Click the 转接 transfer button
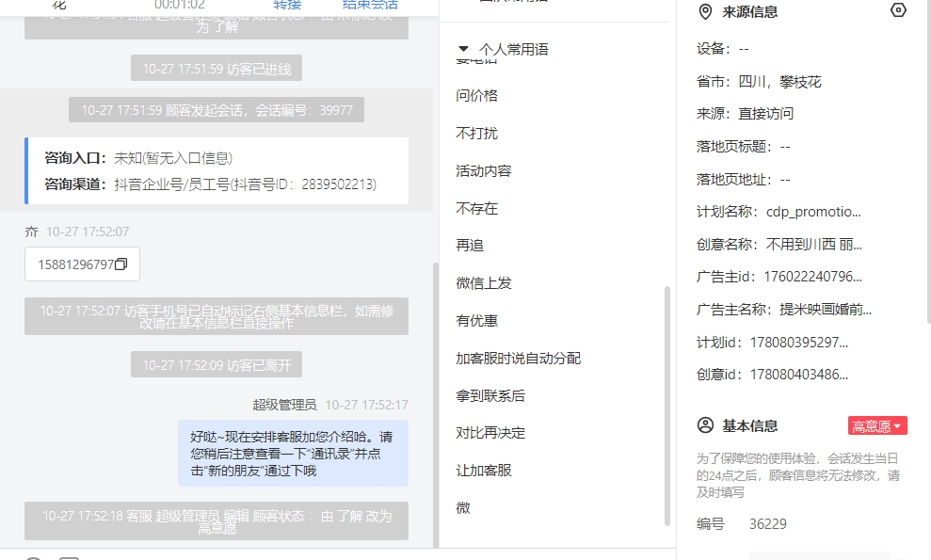 pyautogui.click(x=287, y=5)
